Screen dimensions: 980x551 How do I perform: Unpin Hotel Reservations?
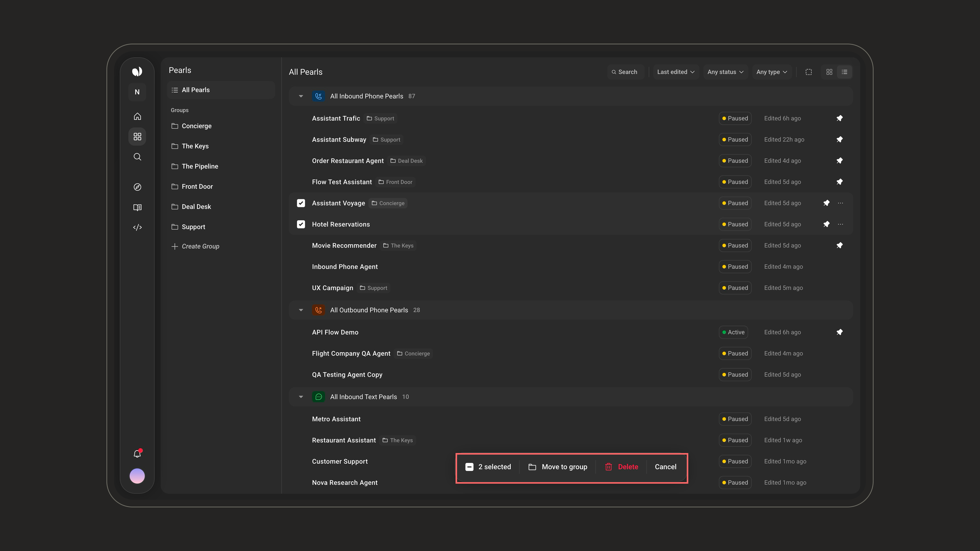coord(826,224)
